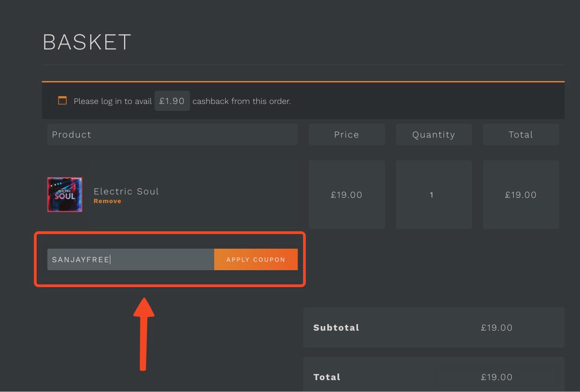
Task: Click the £19.00 unit price cell
Action: coord(347,195)
